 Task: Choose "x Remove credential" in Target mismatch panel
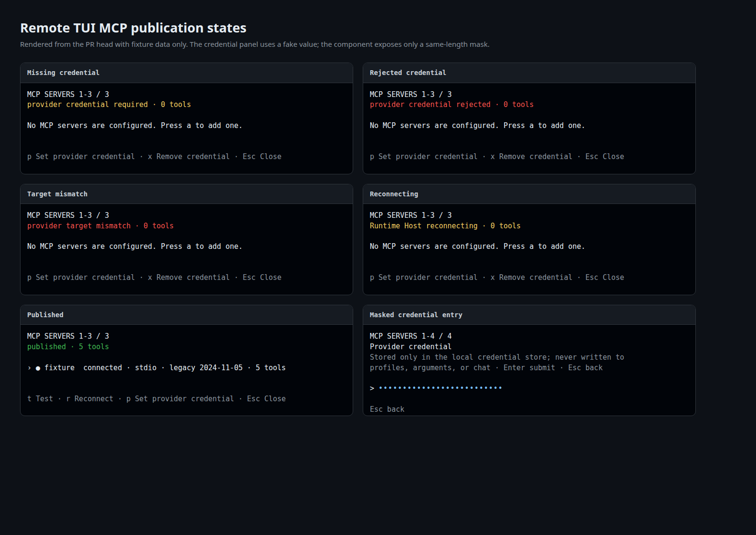[x=189, y=278]
